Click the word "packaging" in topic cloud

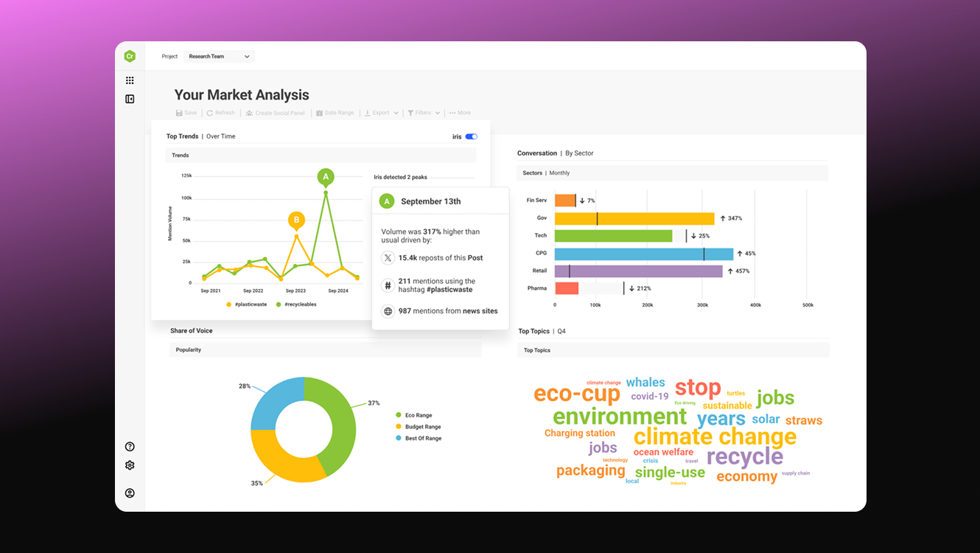(x=591, y=471)
